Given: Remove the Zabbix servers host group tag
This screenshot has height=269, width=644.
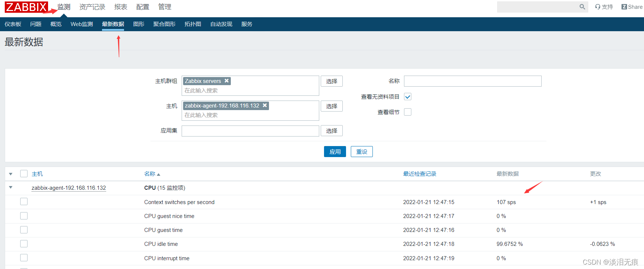Looking at the screenshot, I should pyautogui.click(x=227, y=81).
